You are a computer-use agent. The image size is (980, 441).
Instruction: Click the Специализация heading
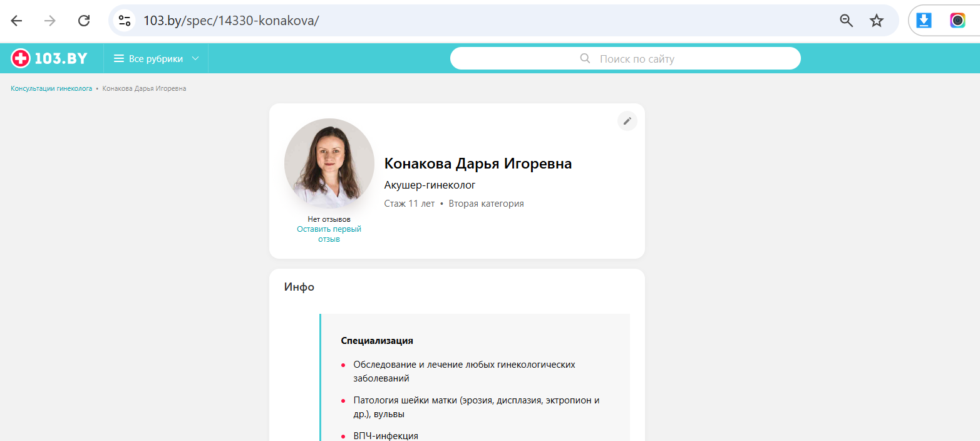(x=377, y=341)
